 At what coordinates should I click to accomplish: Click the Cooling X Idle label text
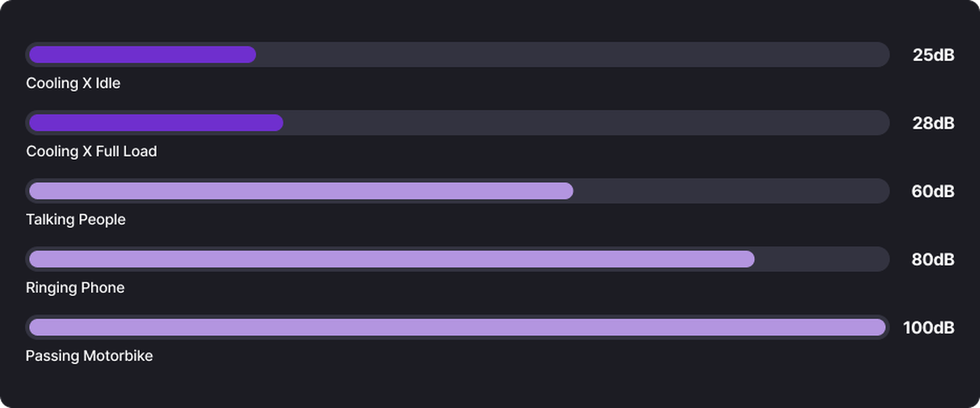tap(73, 83)
